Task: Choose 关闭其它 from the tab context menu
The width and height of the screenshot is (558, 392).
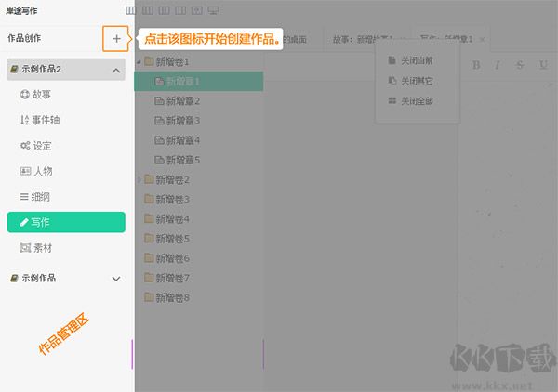Action: pyautogui.click(x=411, y=81)
